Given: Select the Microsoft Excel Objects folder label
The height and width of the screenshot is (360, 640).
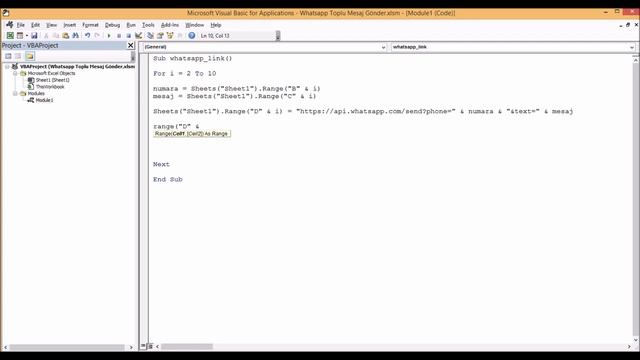Looking at the screenshot, I should click(51, 73).
